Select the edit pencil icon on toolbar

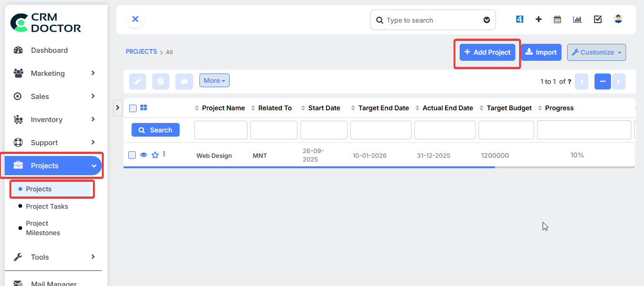click(x=137, y=81)
